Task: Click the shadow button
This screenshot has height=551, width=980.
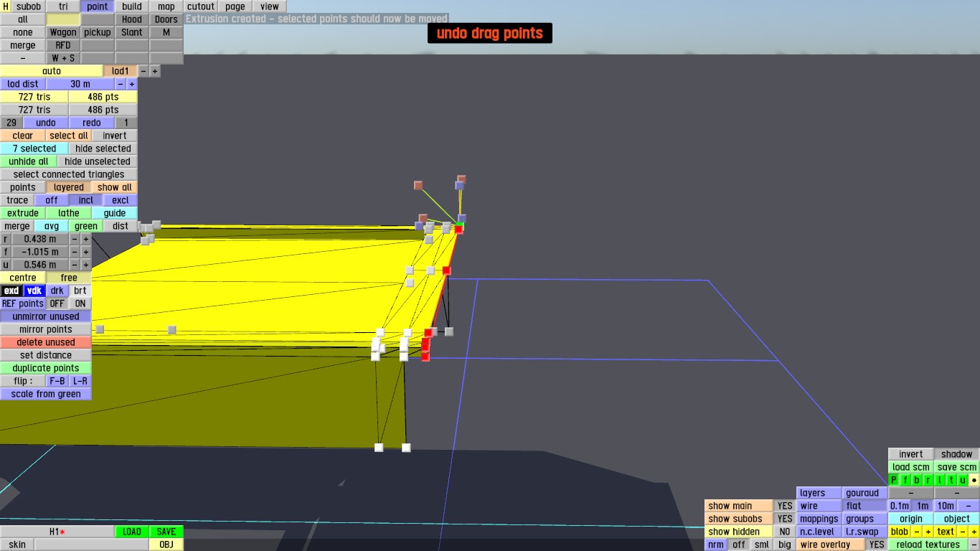Action: (957, 454)
